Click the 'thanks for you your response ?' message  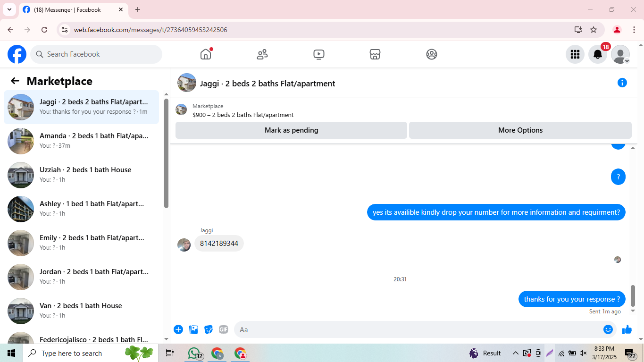click(x=572, y=299)
